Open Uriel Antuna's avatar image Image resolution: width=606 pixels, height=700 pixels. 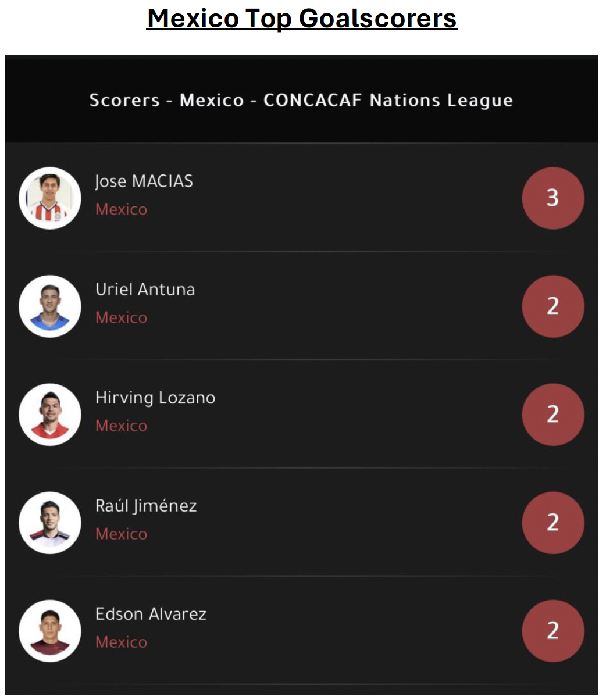tap(50, 306)
